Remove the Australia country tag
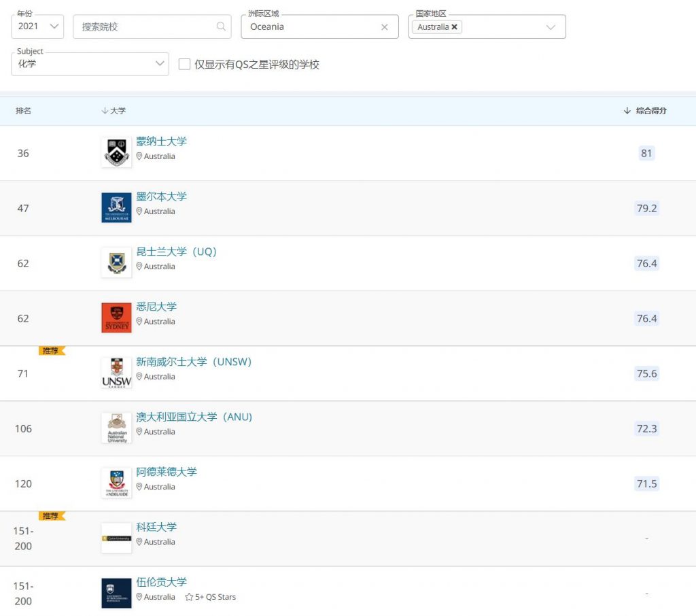Viewport: 696px width, 616px height. click(x=454, y=27)
